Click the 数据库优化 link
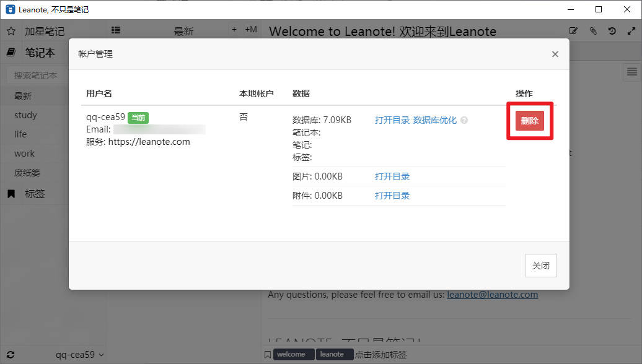 coord(434,120)
